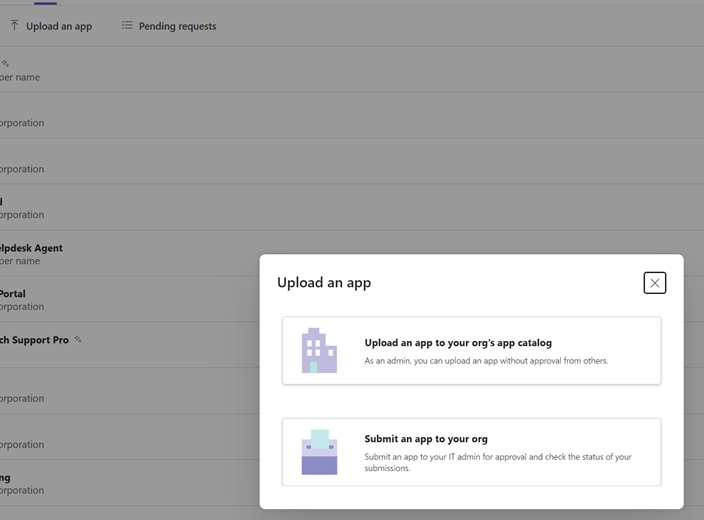Choose Upload an app to your org's app catalog
The image size is (704, 520).
click(x=458, y=343)
